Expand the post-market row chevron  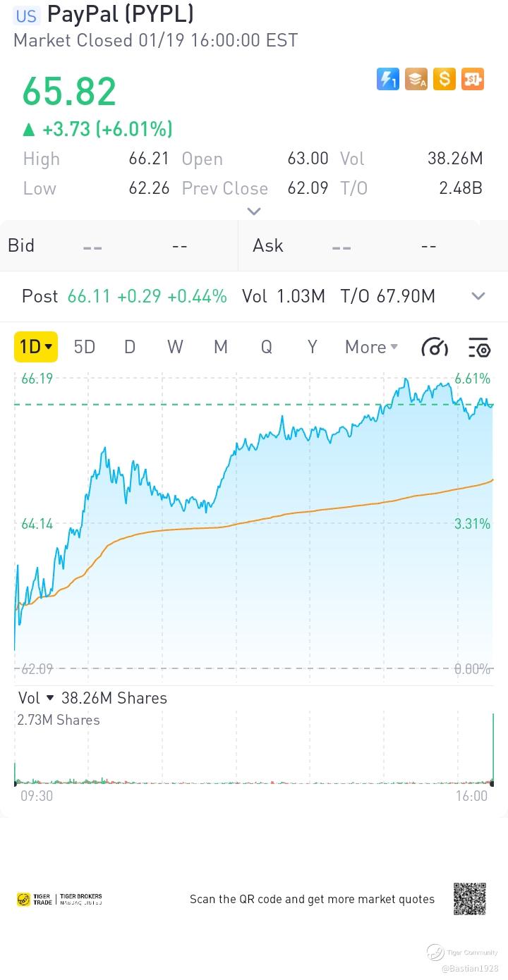478,296
